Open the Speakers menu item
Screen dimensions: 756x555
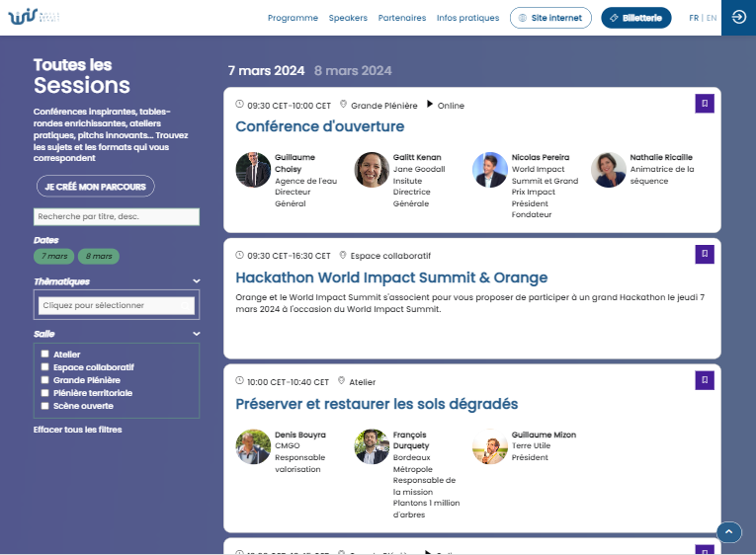(x=348, y=18)
